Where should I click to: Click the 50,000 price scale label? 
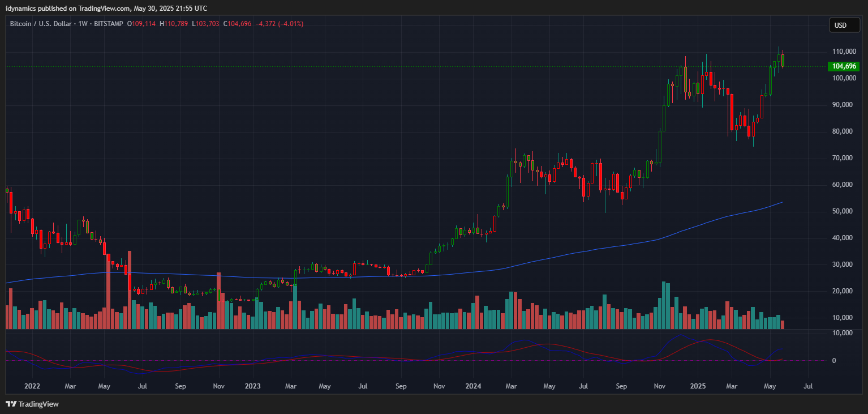[x=843, y=211]
